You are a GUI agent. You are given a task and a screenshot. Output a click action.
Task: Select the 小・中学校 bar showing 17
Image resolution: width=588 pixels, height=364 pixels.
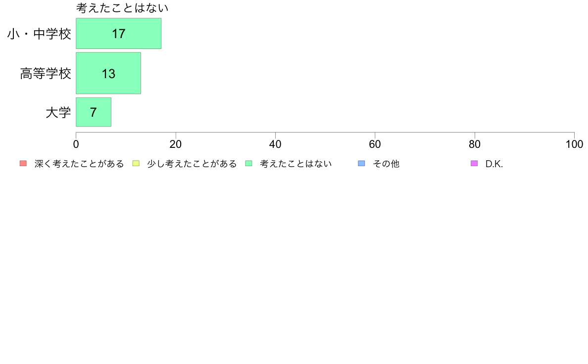click(118, 33)
